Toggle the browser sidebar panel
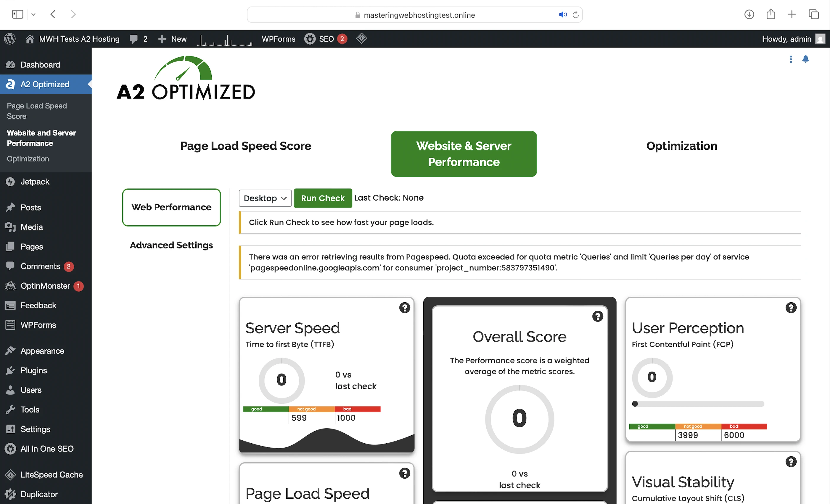Screen dimensions: 830x504 click(x=17, y=14)
